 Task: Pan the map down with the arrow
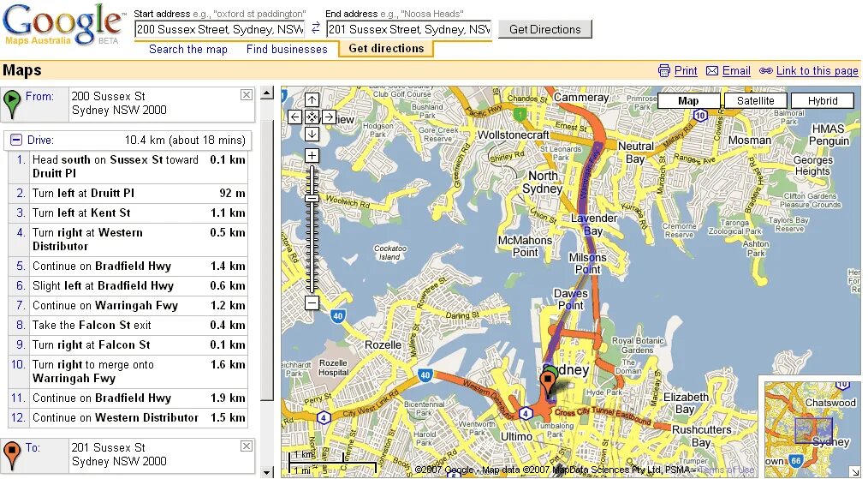coord(312,134)
